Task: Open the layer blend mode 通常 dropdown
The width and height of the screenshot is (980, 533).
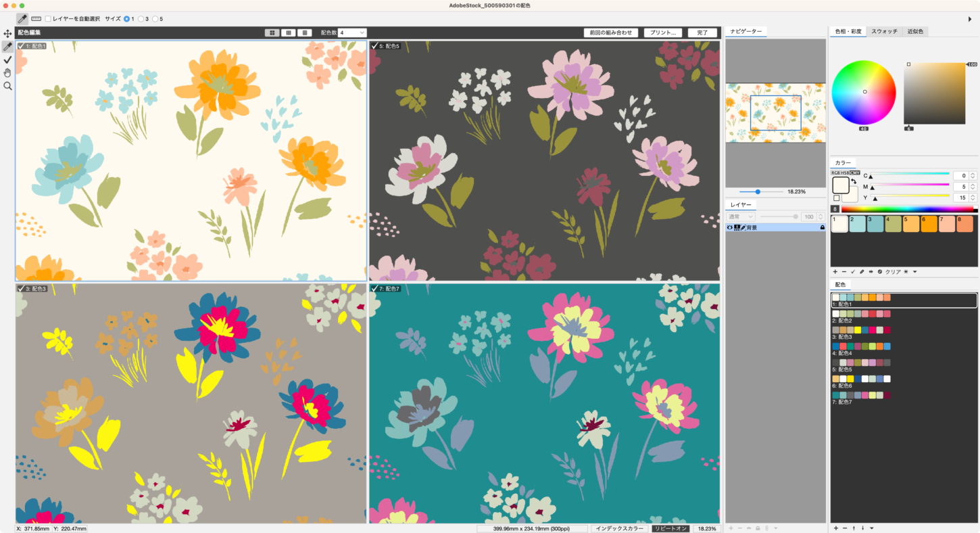Action: tap(741, 216)
